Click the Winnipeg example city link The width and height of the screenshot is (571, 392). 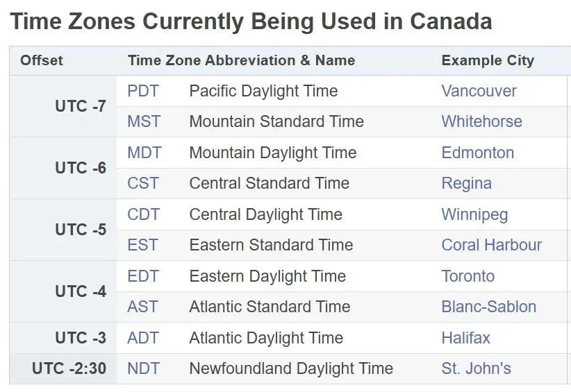[x=474, y=214]
